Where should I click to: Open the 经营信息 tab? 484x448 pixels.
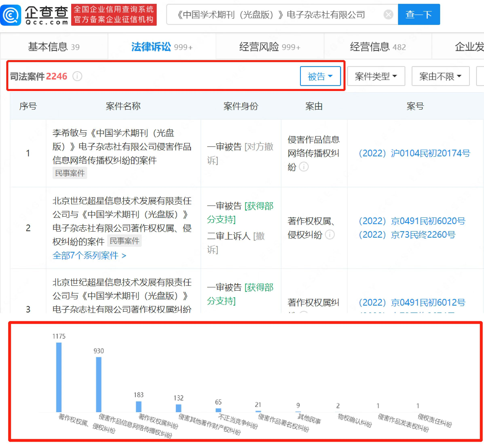(378, 47)
